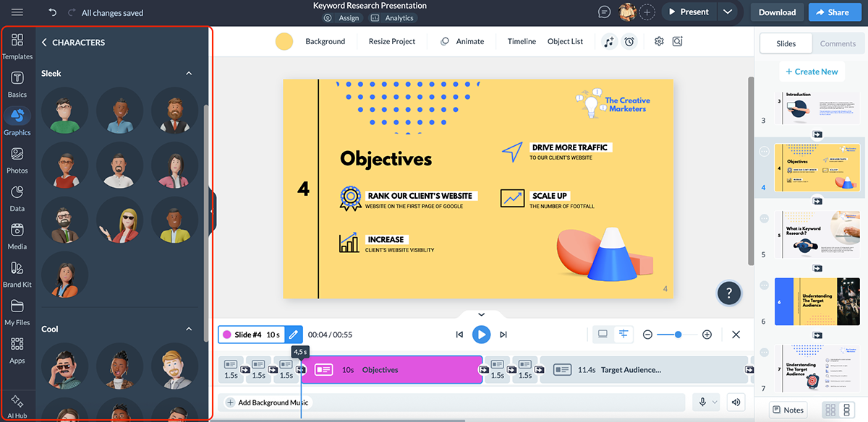
Task: Edit slide #4 with pencil icon
Action: click(293, 335)
